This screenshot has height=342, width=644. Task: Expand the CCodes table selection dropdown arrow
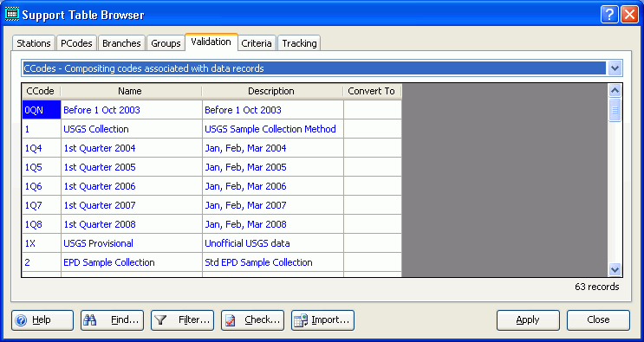(615, 68)
